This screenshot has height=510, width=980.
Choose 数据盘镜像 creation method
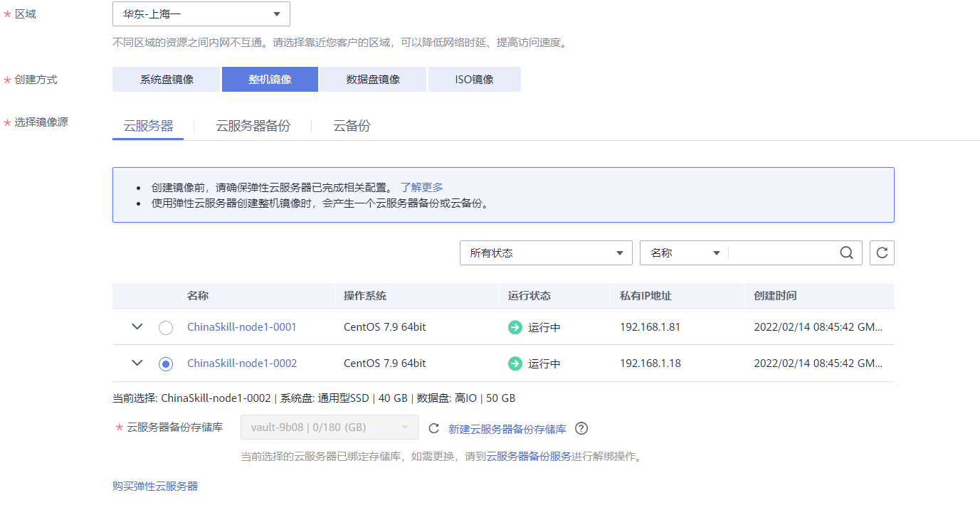(x=373, y=80)
